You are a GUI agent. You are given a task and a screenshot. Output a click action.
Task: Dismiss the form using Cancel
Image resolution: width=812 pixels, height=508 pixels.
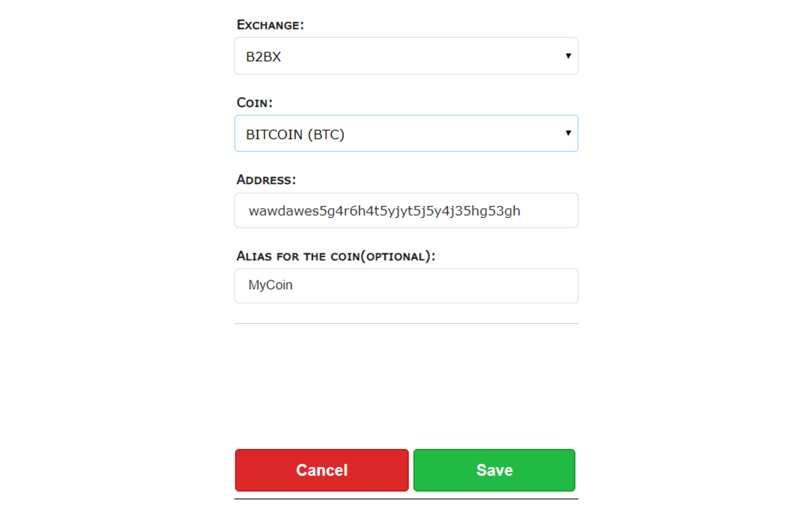coord(322,470)
